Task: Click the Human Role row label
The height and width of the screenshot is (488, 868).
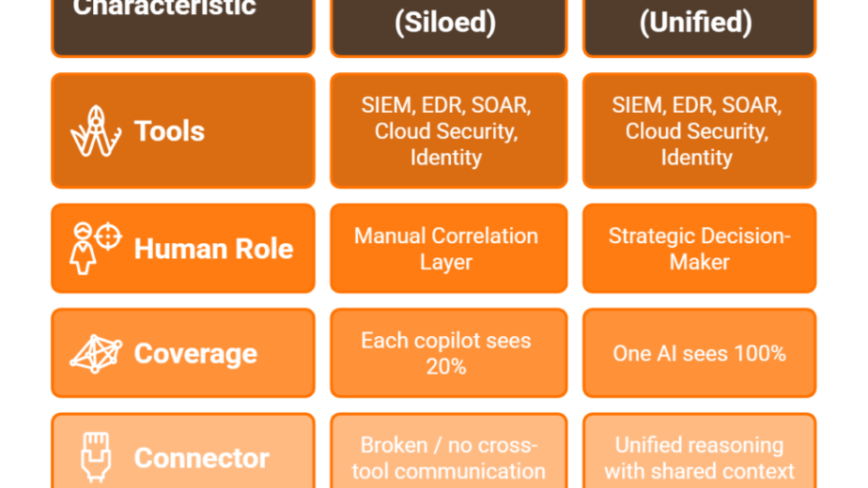Action: tap(213, 249)
